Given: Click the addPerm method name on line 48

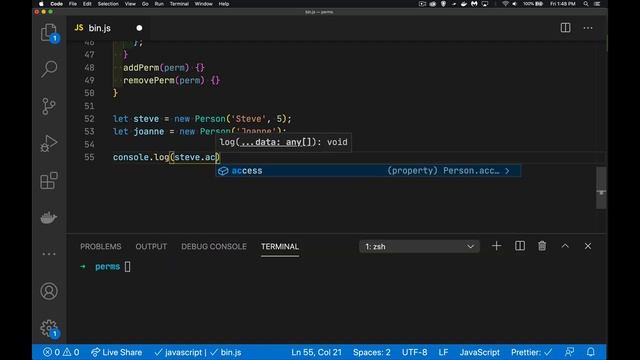Looking at the screenshot, I should click(x=141, y=68).
